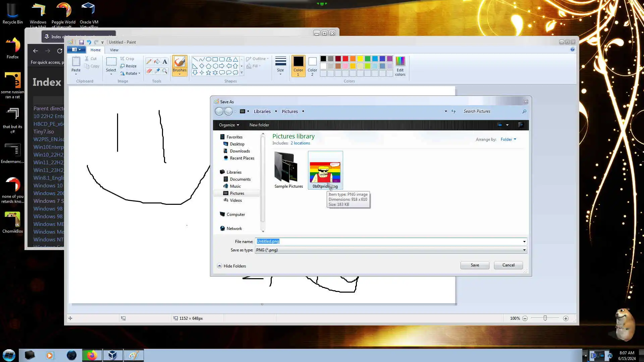Viewport: 644px width, 362px height.
Task: Select Color 1 swatch selector
Action: (298, 66)
